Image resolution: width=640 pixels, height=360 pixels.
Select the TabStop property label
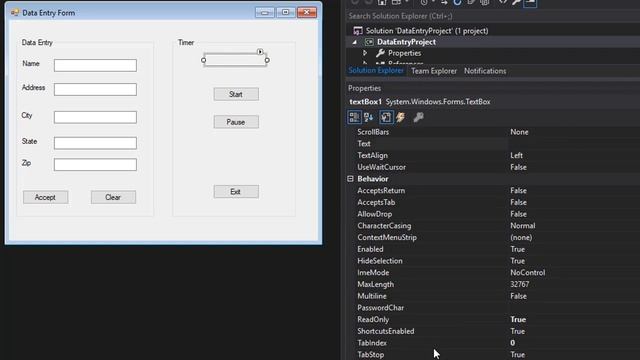tap(370, 355)
